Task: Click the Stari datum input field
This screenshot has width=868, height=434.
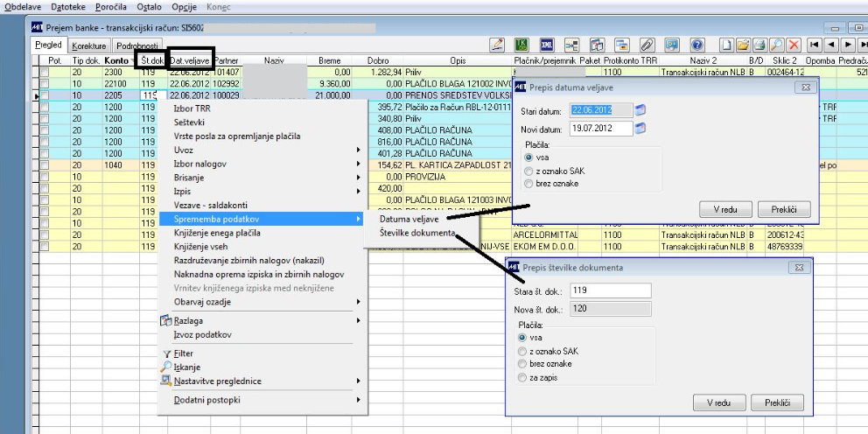Action: point(601,110)
